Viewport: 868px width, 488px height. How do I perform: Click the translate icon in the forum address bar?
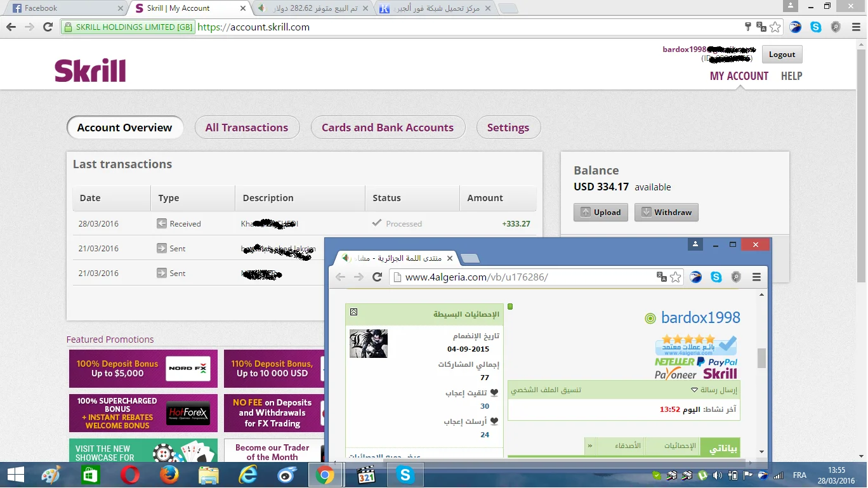[x=662, y=277]
